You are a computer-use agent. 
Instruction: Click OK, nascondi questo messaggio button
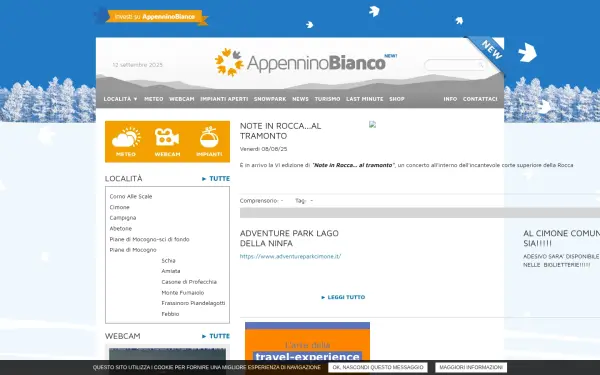click(x=378, y=367)
